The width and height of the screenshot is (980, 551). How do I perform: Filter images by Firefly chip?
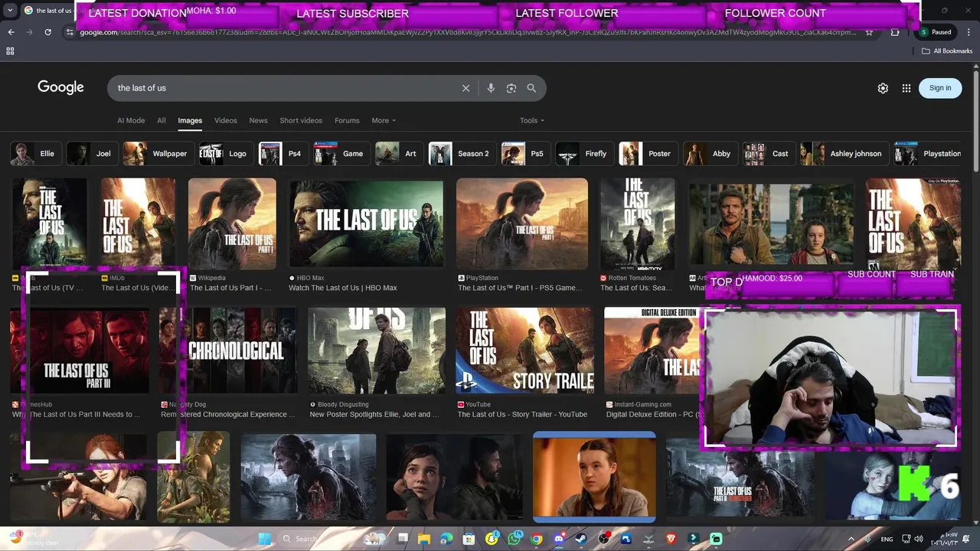585,154
